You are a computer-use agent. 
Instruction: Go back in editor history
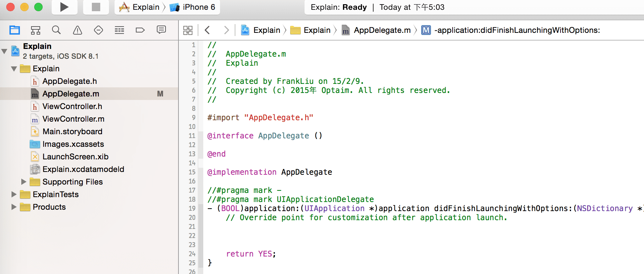207,30
